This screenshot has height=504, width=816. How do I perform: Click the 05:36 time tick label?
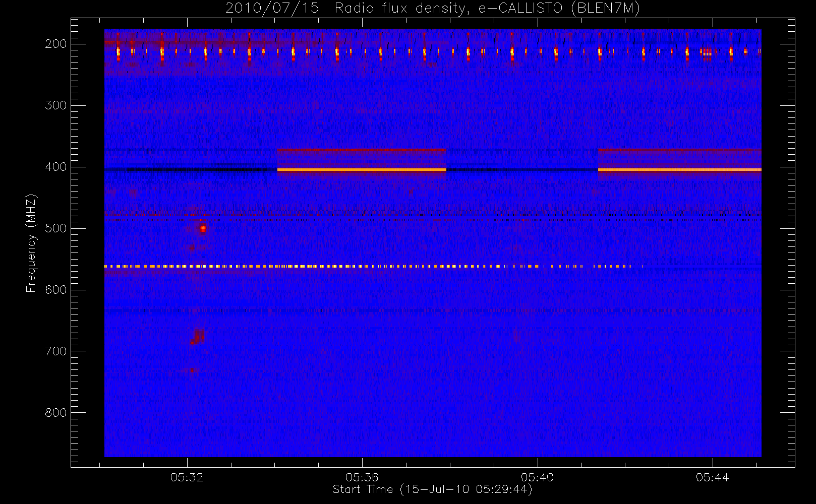[x=362, y=477]
